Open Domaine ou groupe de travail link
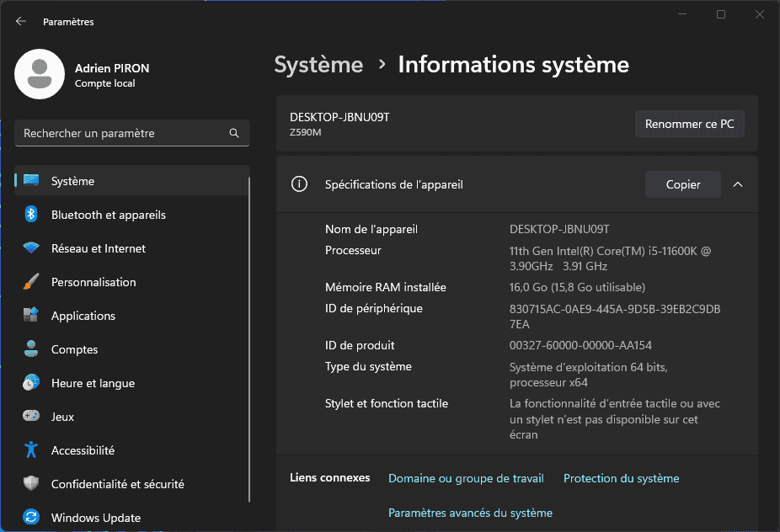 point(466,478)
